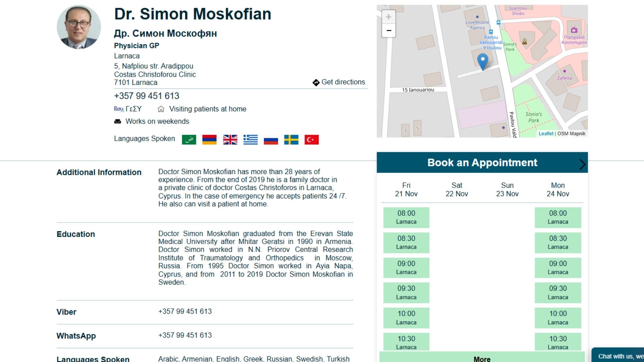Click the map zoom in plus button
The width and height of the screenshot is (644, 362).
pos(388,17)
